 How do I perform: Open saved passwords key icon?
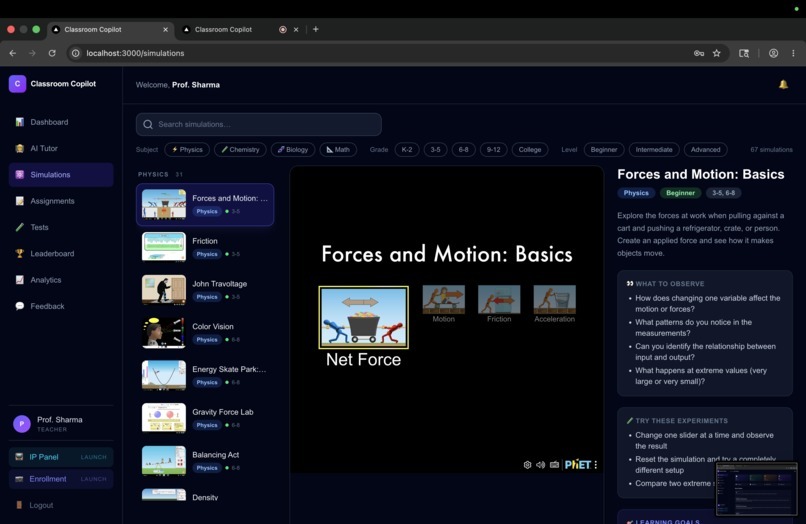click(699, 53)
